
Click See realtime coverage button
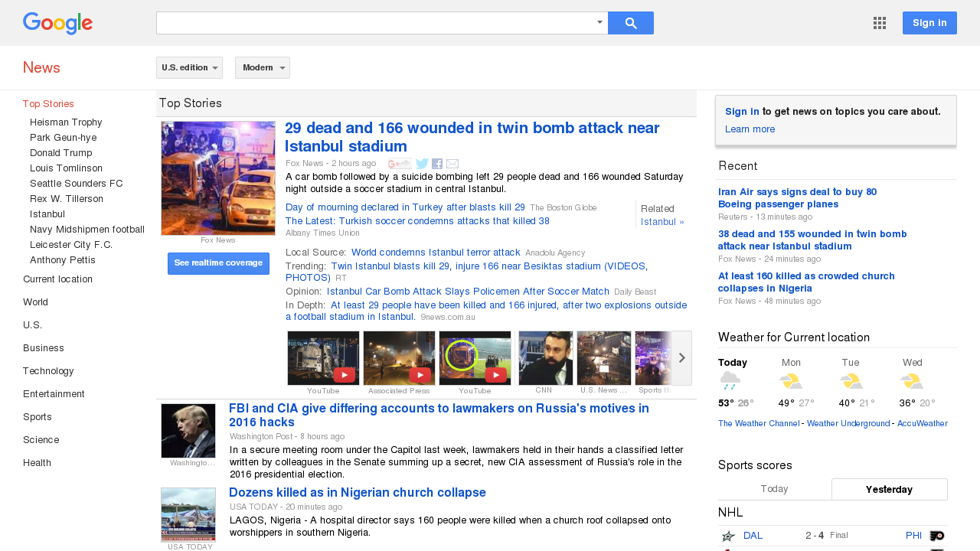click(218, 263)
